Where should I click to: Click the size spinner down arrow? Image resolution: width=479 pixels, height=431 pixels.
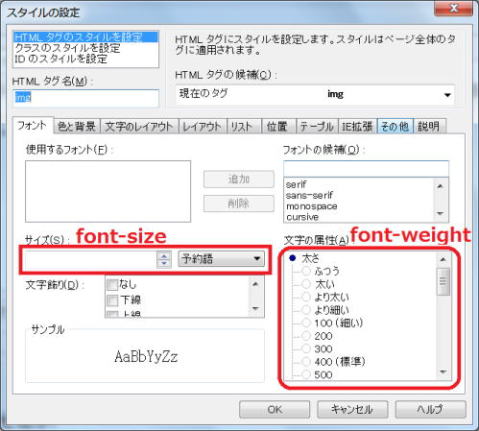point(164,263)
